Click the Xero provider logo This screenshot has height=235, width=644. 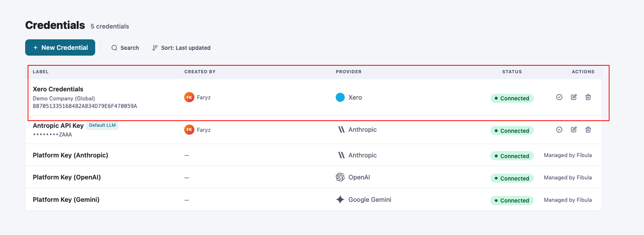coord(340,97)
